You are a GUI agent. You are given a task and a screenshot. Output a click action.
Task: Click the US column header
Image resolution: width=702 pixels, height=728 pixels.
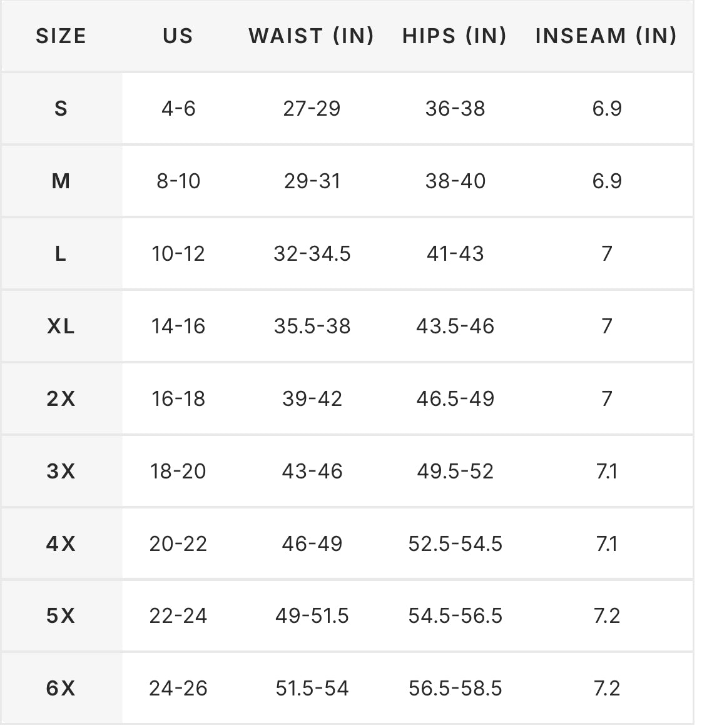(x=178, y=36)
